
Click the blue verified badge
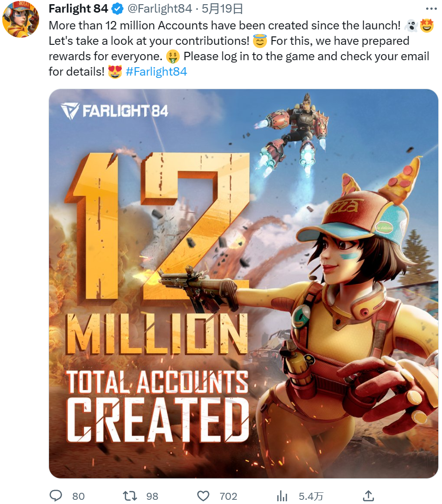point(117,9)
